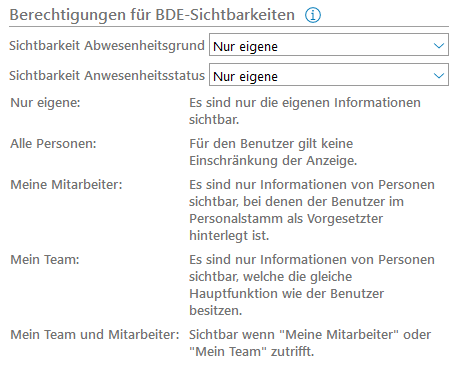Click the 'Sichtbarkeit Anwesenheitsstatus' label
The width and height of the screenshot is (461, 368).
click(x=107, y=76)
